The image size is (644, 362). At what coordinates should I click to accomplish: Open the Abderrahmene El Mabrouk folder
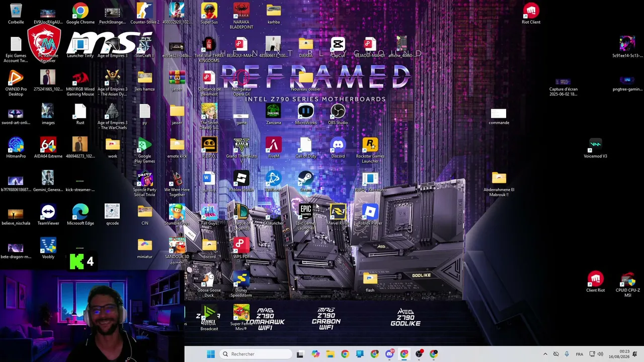click(x=499, y=184)
